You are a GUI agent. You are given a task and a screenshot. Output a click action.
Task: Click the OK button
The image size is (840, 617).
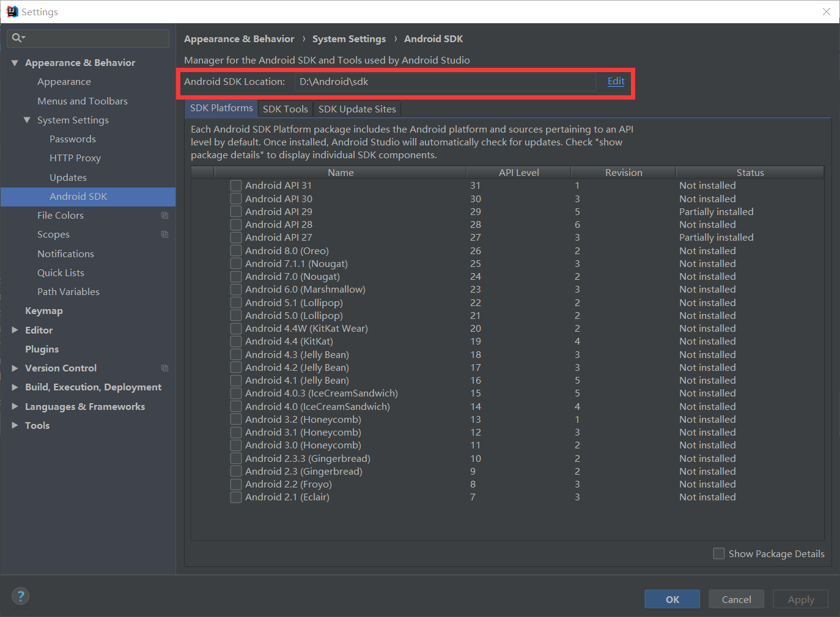point(672,599)
